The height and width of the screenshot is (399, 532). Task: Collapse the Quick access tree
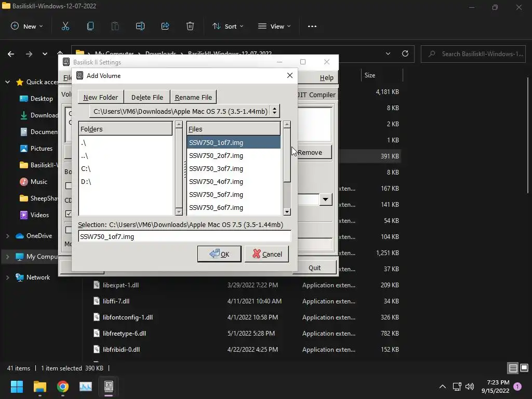(x=7, y=82)
